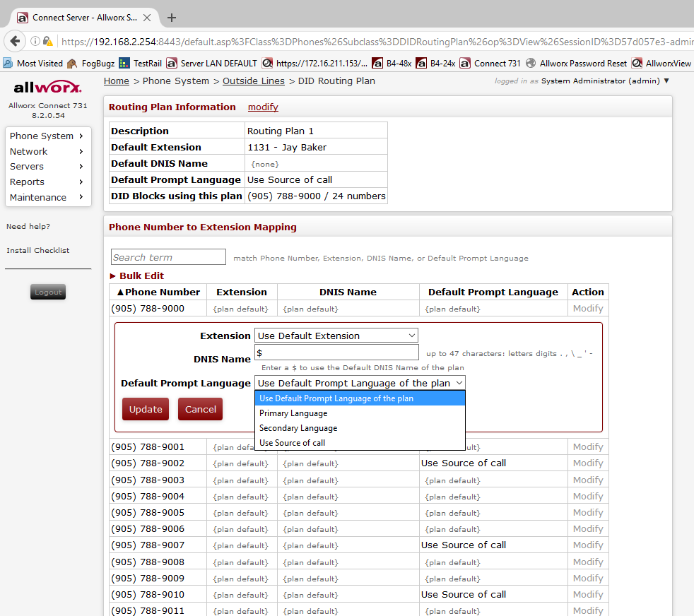This screenshot has width=694, height=616.
Task: Click phone number (905) 788-9006
Action: pyautogui.click(x=148, y=529)
